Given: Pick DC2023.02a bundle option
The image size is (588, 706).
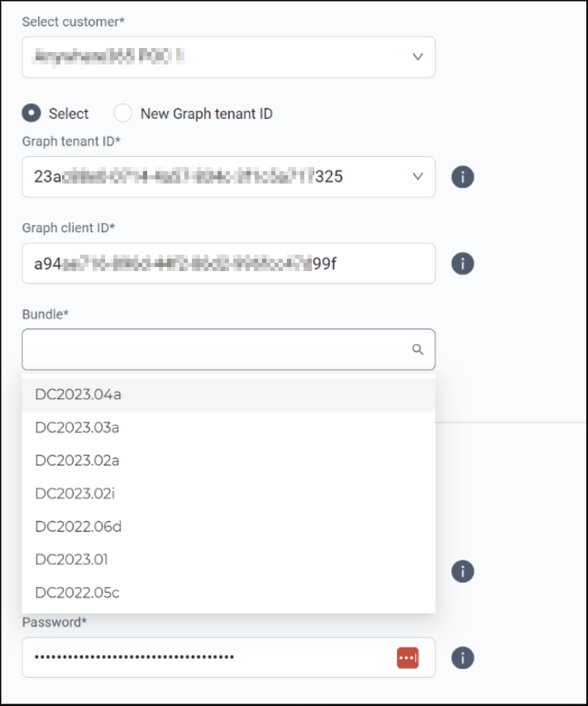Looking at the screenshot, I should pyautogui.click(x=228, y=460).
